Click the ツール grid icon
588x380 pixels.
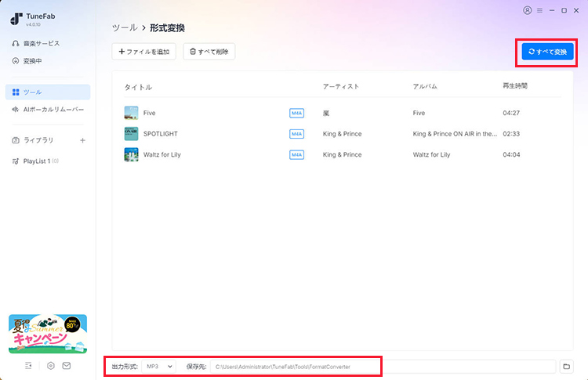16,92
